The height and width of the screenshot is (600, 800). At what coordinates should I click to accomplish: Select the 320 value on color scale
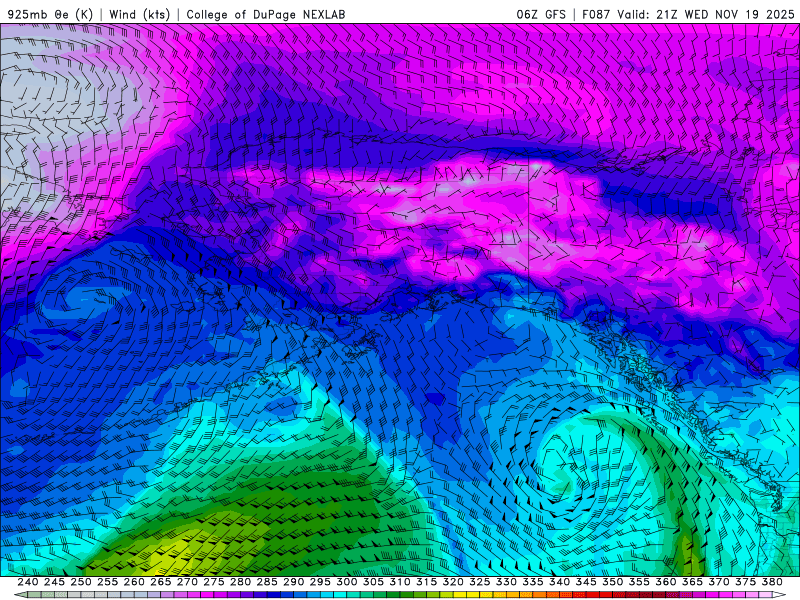coord(453,582)
